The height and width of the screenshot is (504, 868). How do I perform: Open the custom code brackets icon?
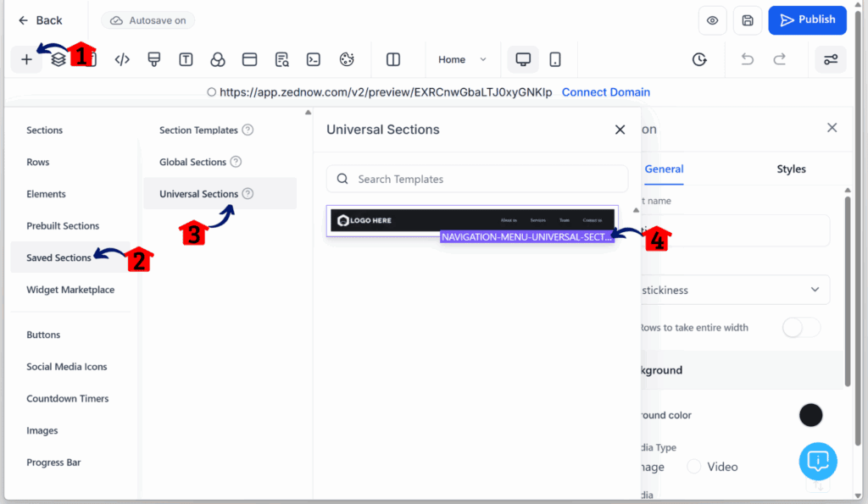point(122,60)
